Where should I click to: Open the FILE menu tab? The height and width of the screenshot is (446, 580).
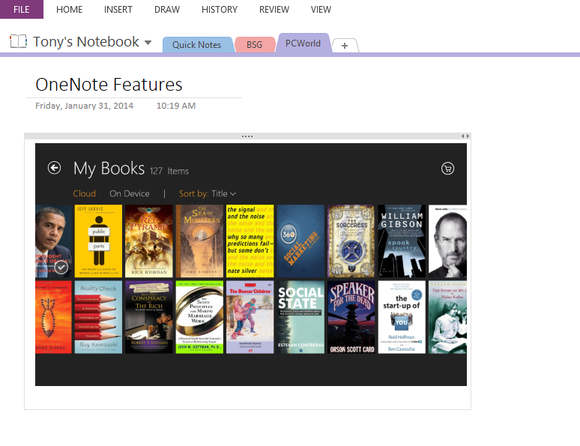pyautogui.click(x=21, y=9)
